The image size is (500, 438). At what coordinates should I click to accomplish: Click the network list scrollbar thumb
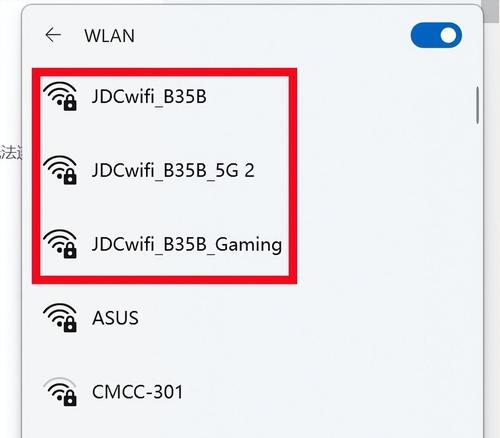pyautogui.click(x=477, y=105)
